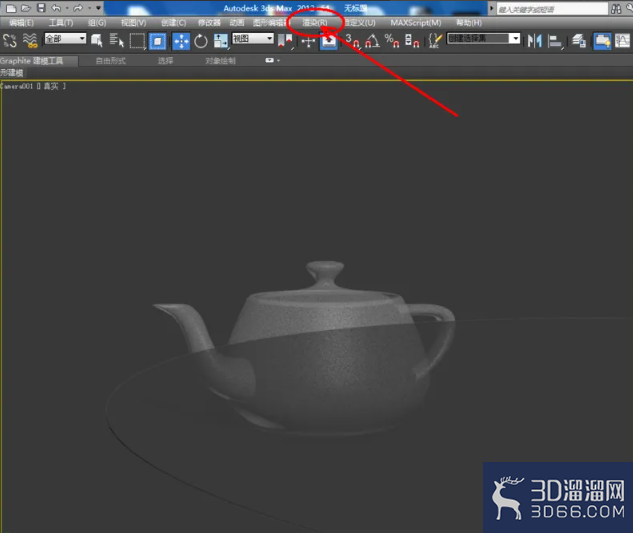The height and width of the screenshot is (533, 633).
Task: Switch to the 自由形式 tab
Action: 111,61
